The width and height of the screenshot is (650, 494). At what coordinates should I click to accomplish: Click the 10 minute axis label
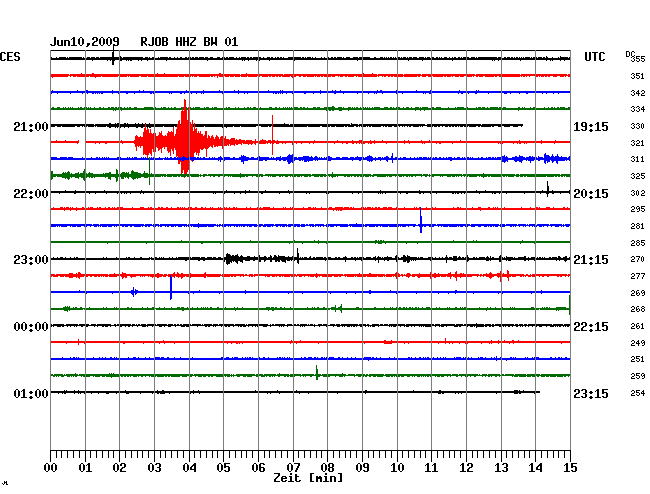pyautogui.click(x=397, y=468)
